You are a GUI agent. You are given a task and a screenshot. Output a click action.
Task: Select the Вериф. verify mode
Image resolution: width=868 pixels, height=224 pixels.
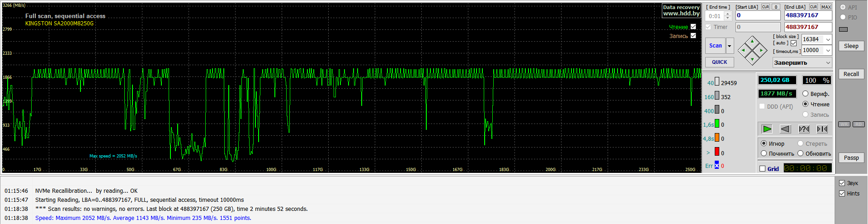click(805, 94)
